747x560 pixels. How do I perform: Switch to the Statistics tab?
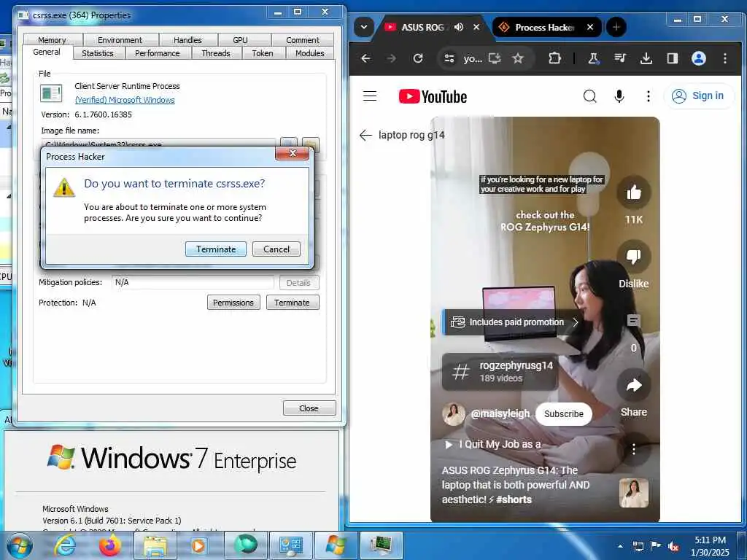(x=98, y=53)
